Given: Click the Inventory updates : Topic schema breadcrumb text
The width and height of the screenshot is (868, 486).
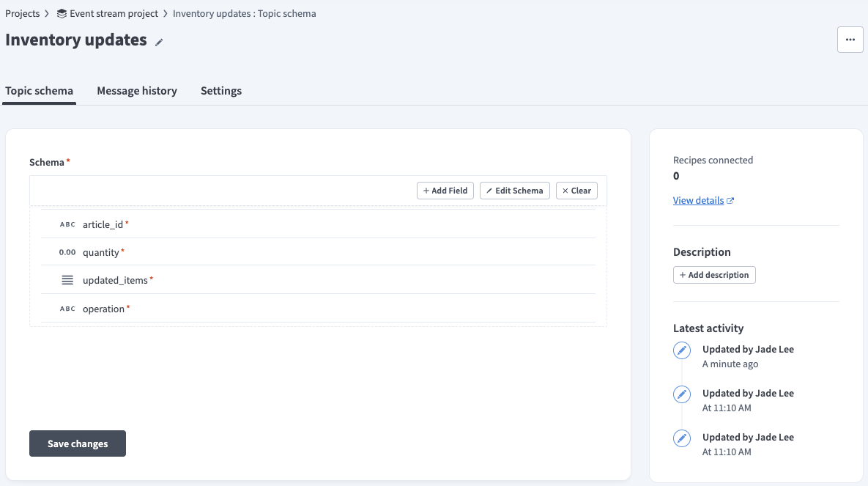Looking at the screenshot, I should (x=244, y=13).
